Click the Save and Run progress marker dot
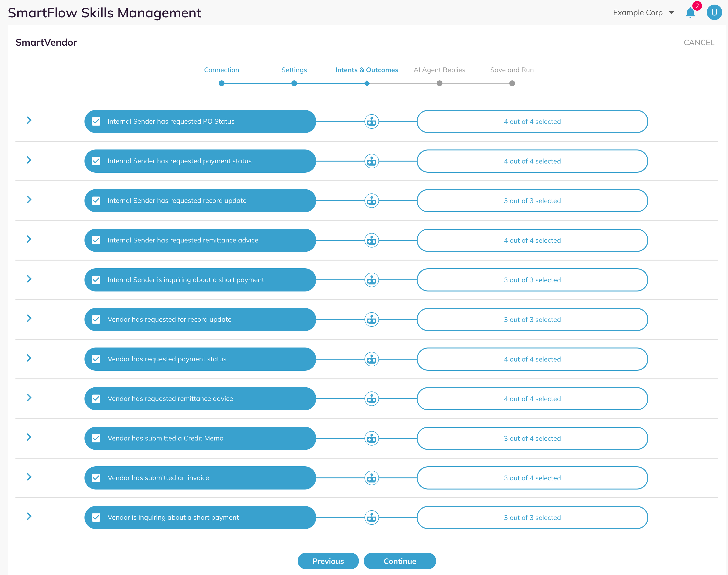728x575 pixels. (x=512, y=83)
